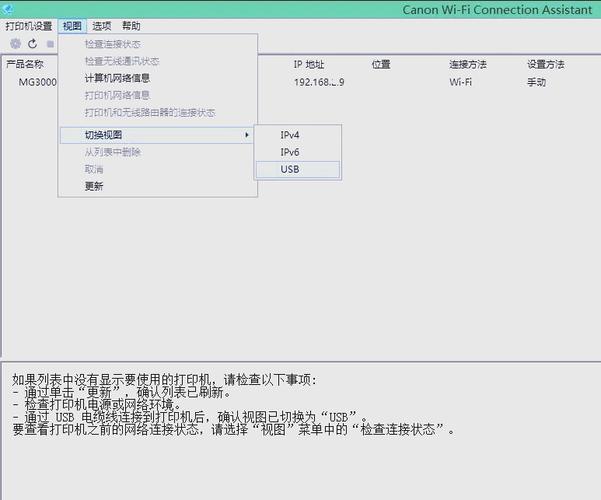Select 打印机和无线路由器的连接状态 entry
Image resolution: width=601 pixels, height=500 pixels.
pos(150,112)
